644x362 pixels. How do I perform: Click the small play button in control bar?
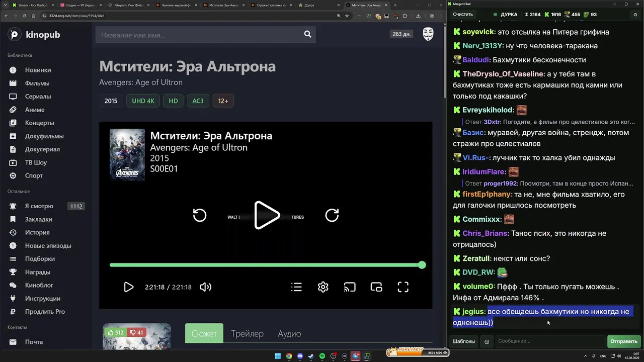pos(129,287)
